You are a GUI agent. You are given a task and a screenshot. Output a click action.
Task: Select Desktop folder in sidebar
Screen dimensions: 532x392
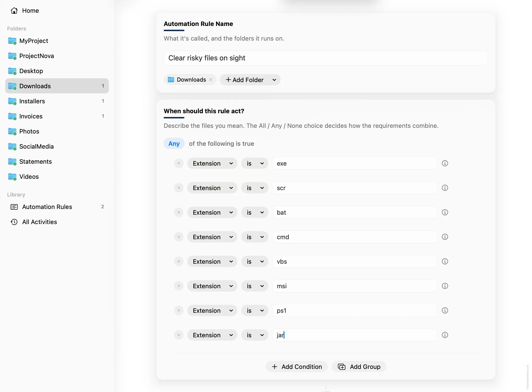click(x=57, y=71)
